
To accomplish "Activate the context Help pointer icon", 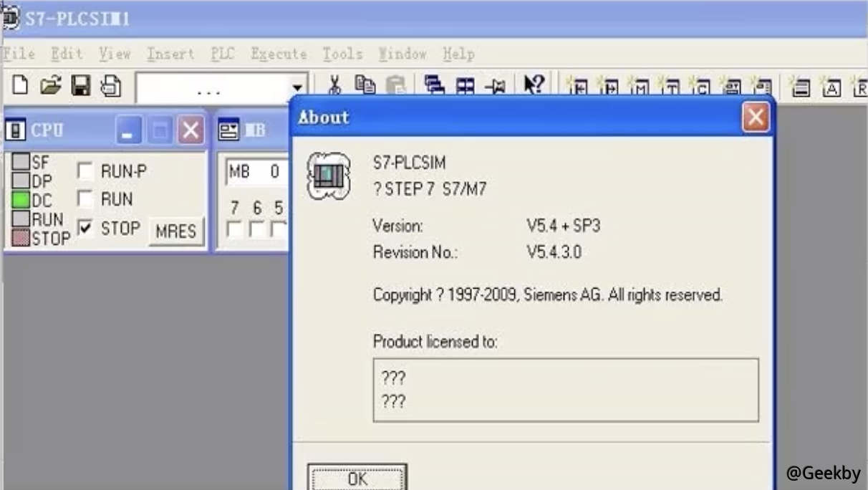I will point(534,86).
